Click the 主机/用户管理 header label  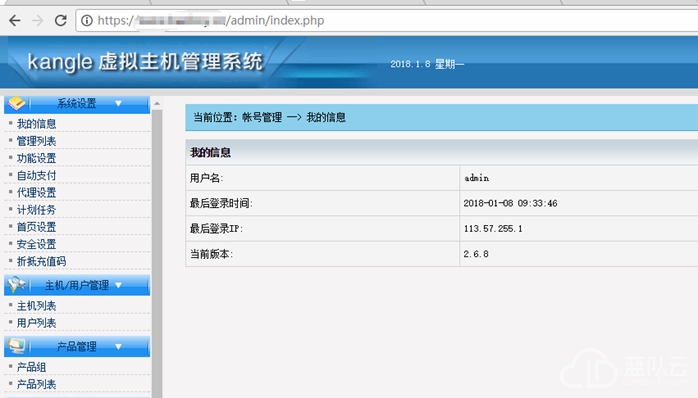tap(77, 285)
